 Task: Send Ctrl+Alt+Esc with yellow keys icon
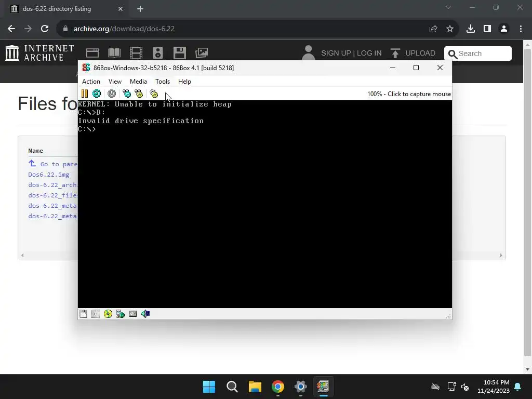tap(139, 94)
